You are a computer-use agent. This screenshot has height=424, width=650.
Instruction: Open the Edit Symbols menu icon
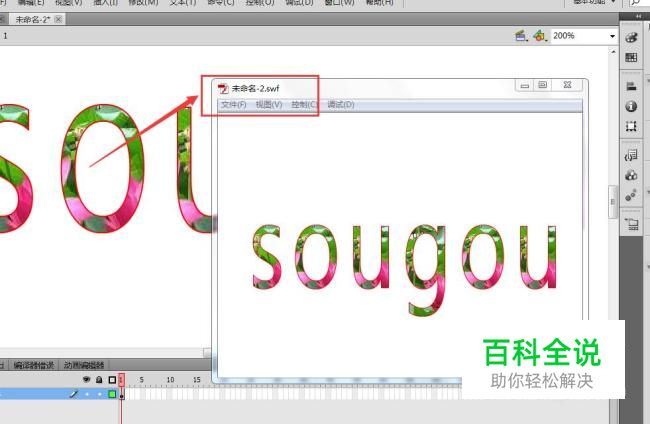pos(540,36)
